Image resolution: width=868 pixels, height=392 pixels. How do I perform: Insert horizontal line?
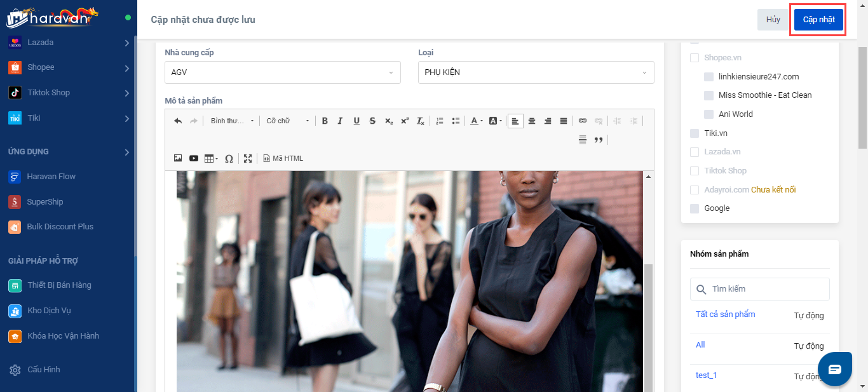coord(582,140)
